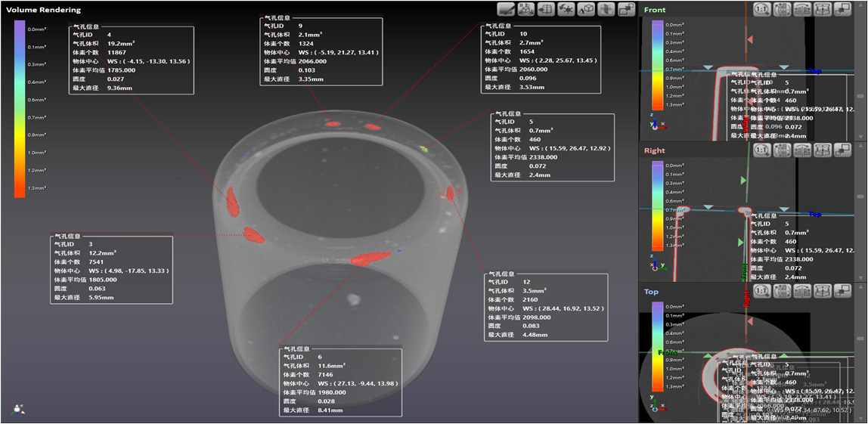Click the rotate slice icon in Right view toolbar
The image size is (868, 424).
(x=782, y=150)
